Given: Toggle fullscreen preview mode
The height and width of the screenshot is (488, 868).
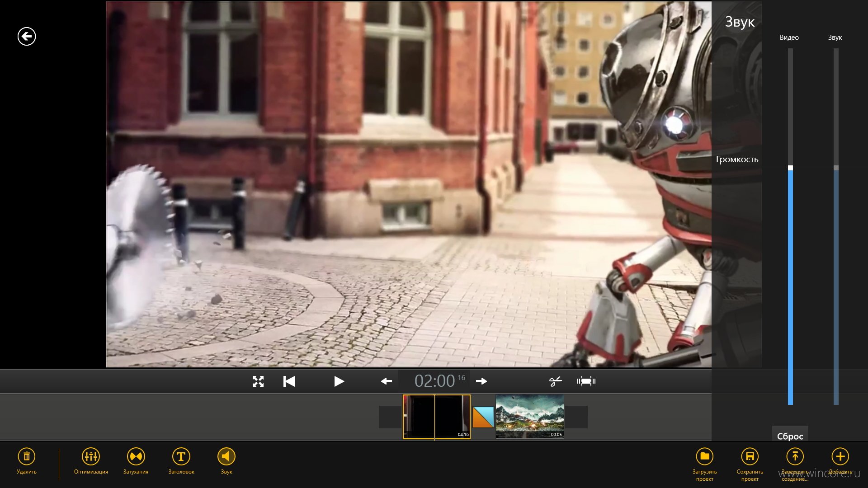Looking at the screenshot, I should click(258, 381).
